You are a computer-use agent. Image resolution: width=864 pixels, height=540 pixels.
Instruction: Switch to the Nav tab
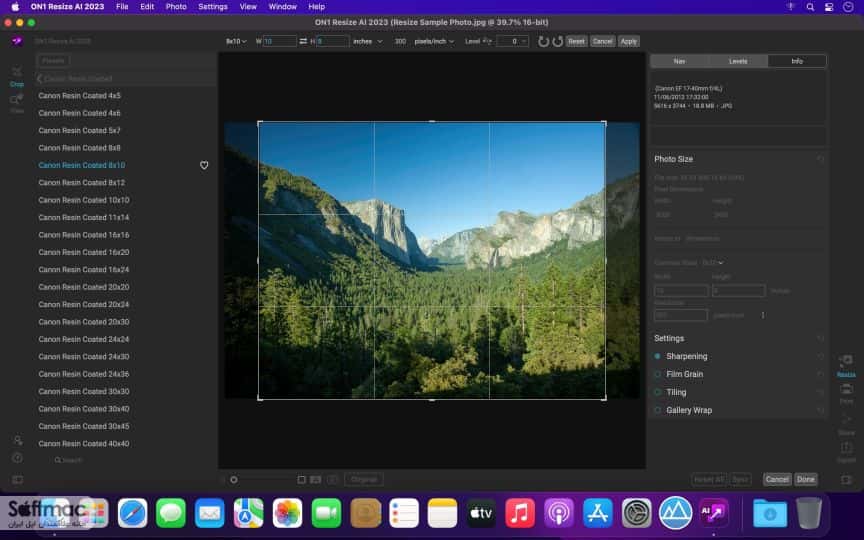click(679, 61)
